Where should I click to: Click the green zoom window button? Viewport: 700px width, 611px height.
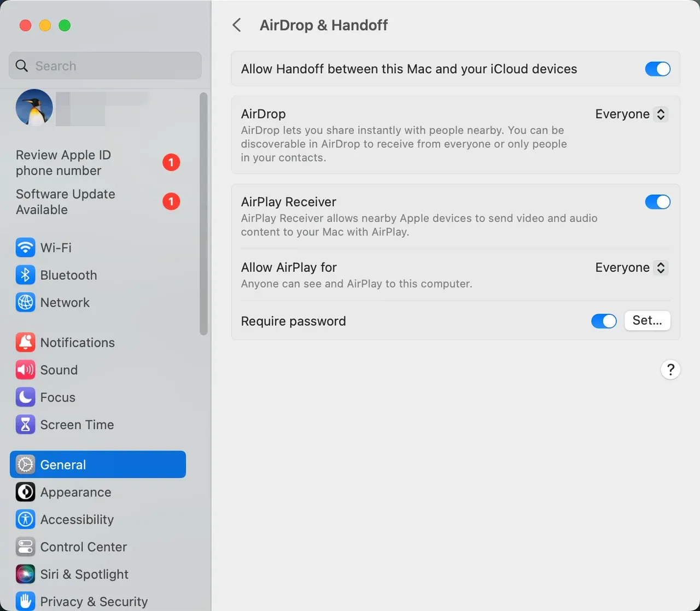(65, 25)
